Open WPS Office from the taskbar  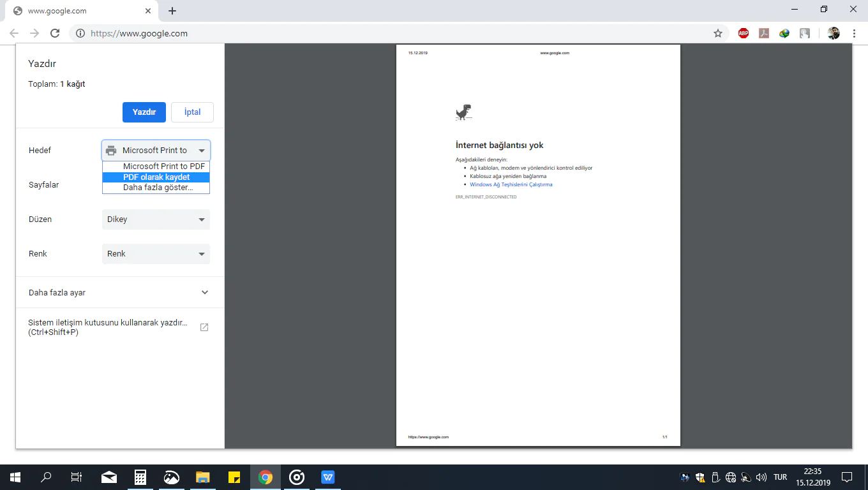pyautogui.click(x=328, y=477)
